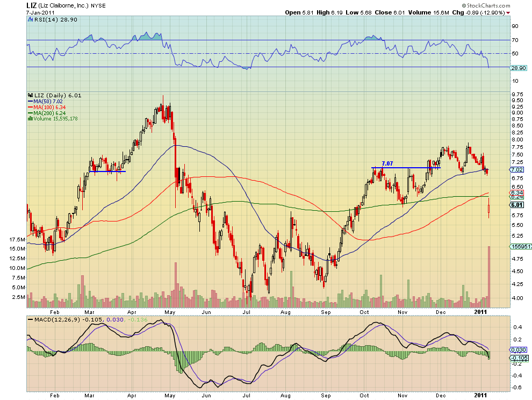Click the LIZ ticker symbol title

[x=31, y=5]
